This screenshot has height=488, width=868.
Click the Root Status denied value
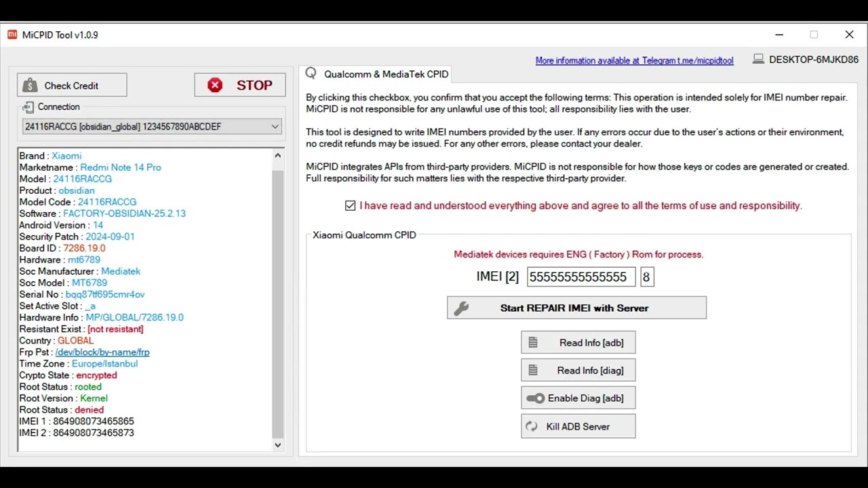(x=89, y=410)
